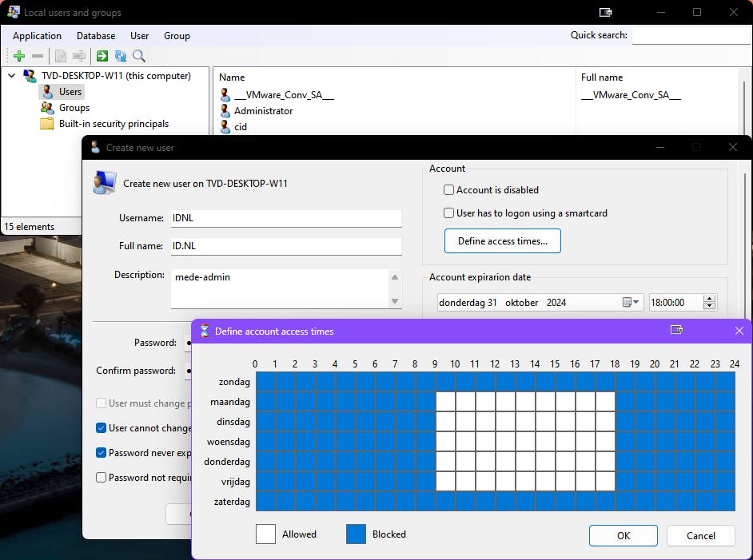This screenshot has width=753, height=560.
Task: Click the cid user icon in list
Action: 225,127
